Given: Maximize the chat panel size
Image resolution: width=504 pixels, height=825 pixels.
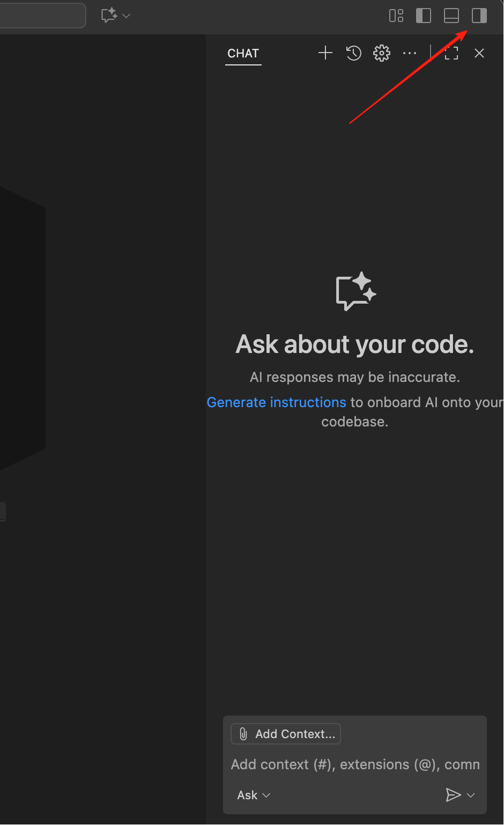Looking at the screenshot, I should [x=451, y=53].
